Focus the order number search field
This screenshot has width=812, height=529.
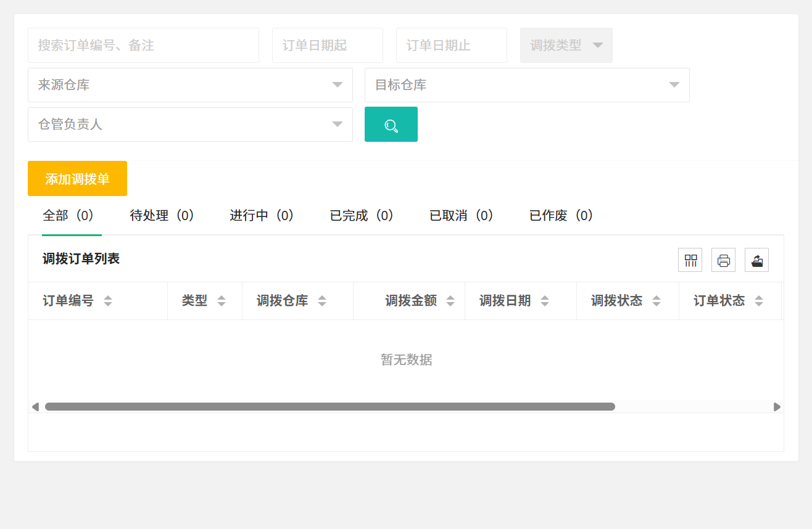(143, 45)
